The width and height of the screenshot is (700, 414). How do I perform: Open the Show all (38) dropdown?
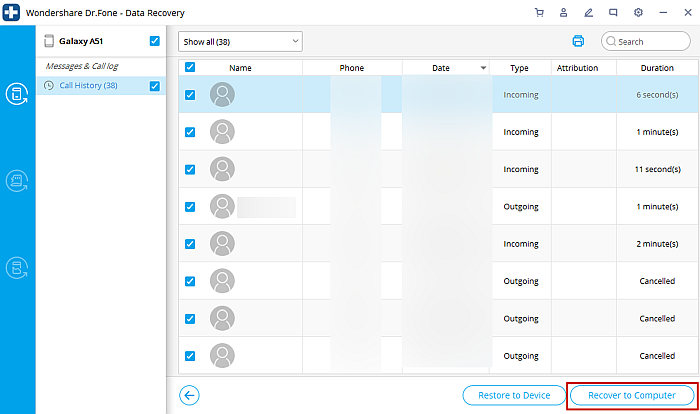(240, 42)
